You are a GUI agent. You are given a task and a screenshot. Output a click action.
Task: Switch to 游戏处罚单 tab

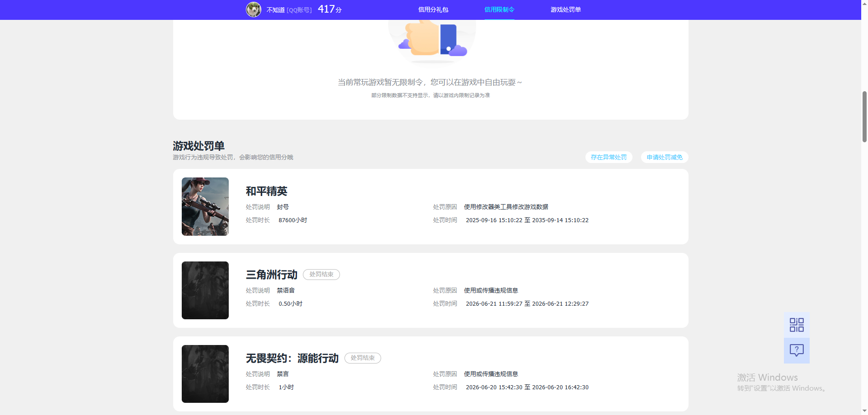point(566,9)
